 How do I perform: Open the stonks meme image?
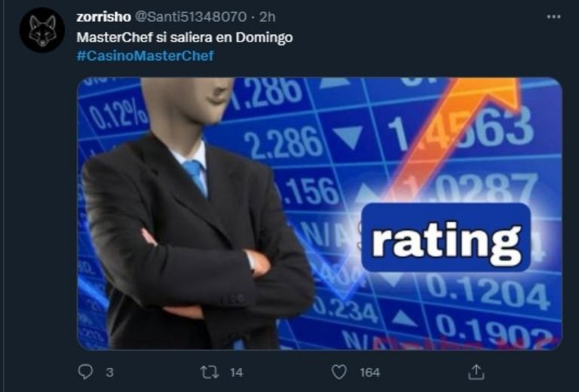[x=320, y=213]
